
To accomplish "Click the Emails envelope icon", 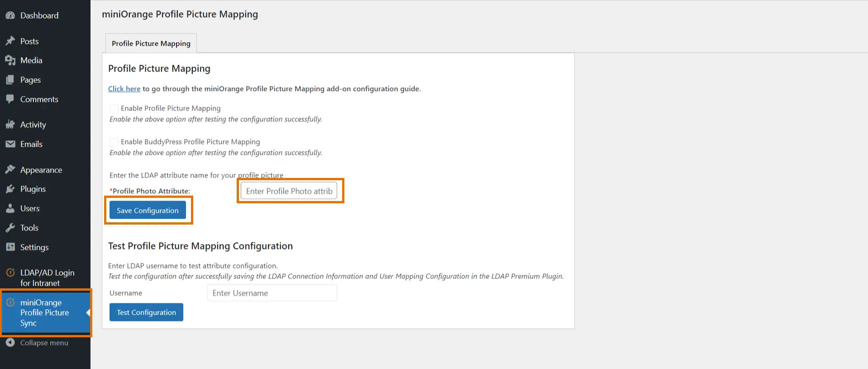I will [10, 144].
